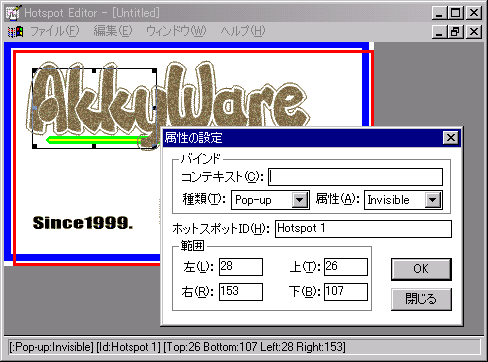Click the 右(R) value field
This screenshot has height=362, width=488.
[241, 292]
